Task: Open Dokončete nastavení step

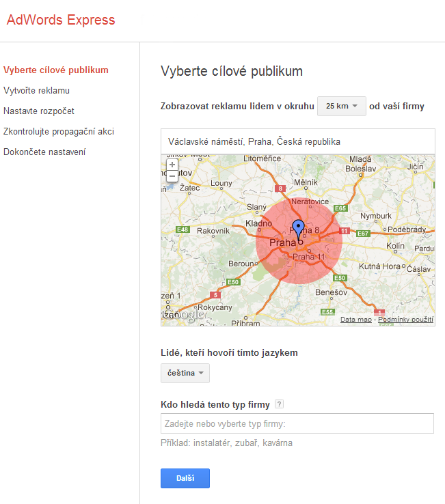Action: (x=44, y=152)
